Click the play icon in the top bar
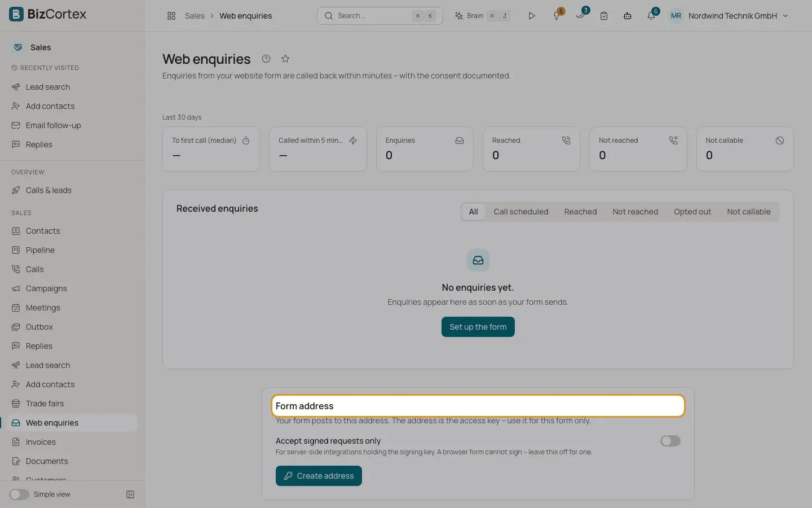Screen dimensions: 812x508 point(532,16)
